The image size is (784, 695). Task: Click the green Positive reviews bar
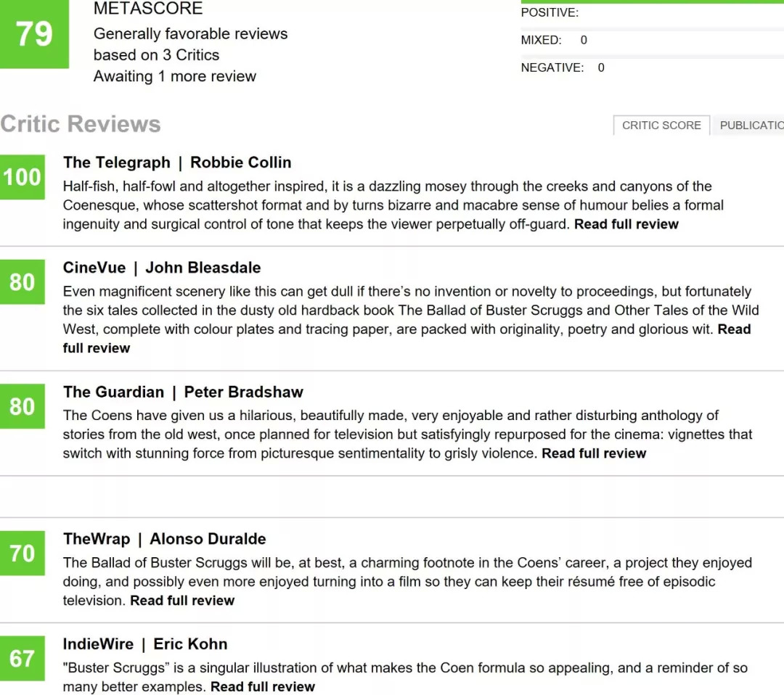click(652, 1)
